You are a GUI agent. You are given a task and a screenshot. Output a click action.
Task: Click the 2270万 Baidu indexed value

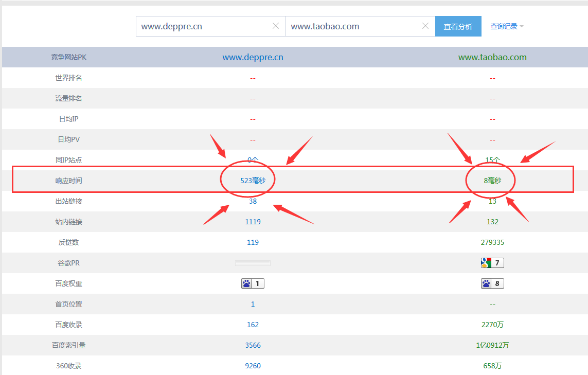click(492, 325)
